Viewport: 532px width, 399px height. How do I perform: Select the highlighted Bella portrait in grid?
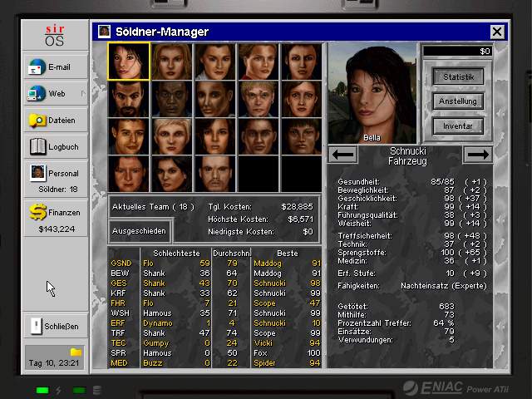click(129, 62)
